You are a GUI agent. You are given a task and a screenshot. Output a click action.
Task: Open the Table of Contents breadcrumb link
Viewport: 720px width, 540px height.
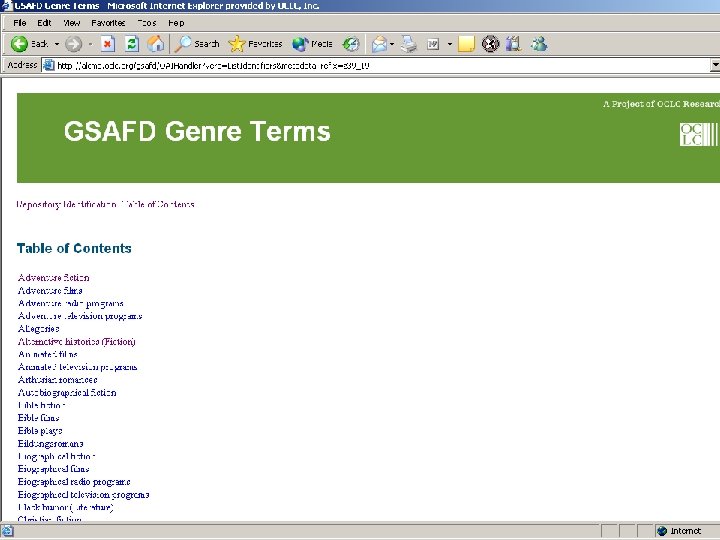point(158,204)
